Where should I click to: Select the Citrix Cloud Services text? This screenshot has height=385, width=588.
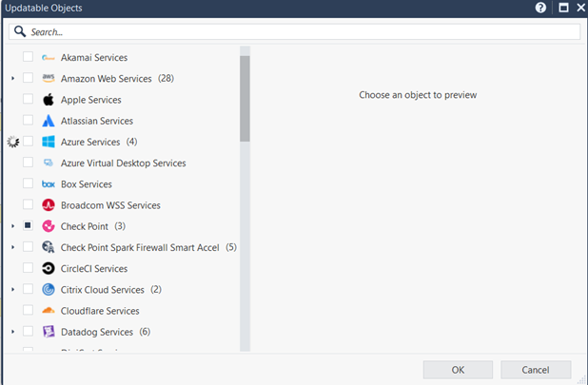pyautogui.click(x=103, y=290)
